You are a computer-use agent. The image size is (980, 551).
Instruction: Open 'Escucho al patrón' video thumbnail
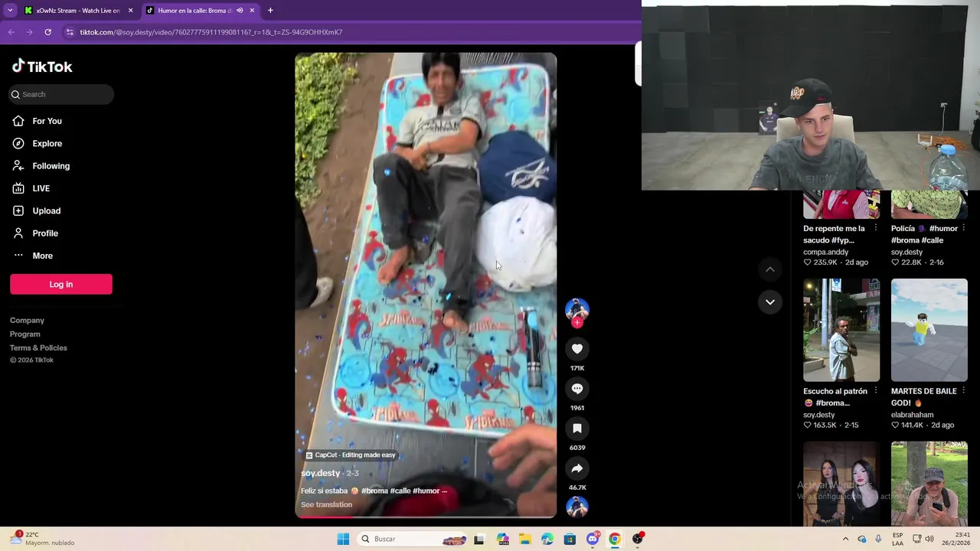[x=841, y=330]
